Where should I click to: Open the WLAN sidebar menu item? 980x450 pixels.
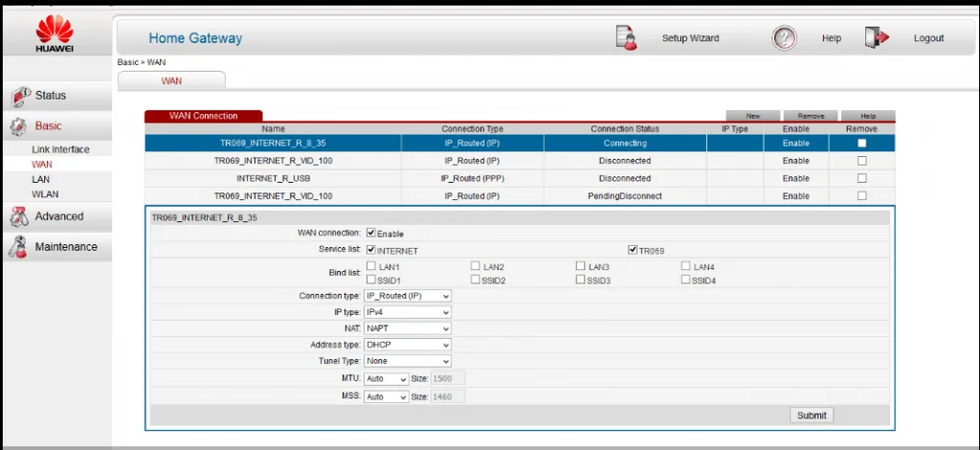coord(45,194)
